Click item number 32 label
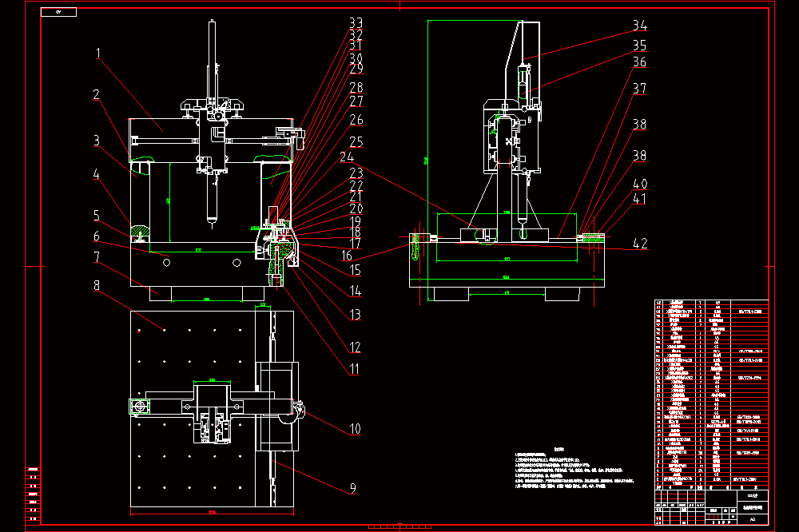This screenshot has height=532, width=799. [356, 34]
